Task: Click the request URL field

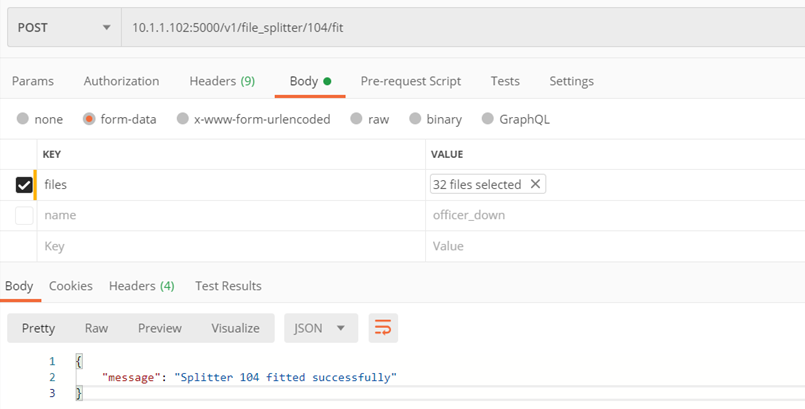Action: pos(463,27)
